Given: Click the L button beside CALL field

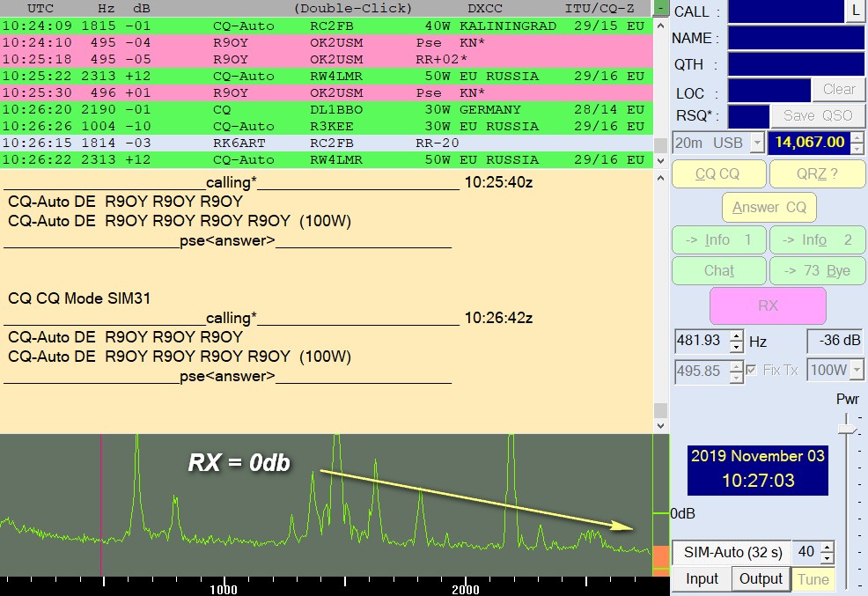Looking at the screenshot, I should click(x=856, y=11).
